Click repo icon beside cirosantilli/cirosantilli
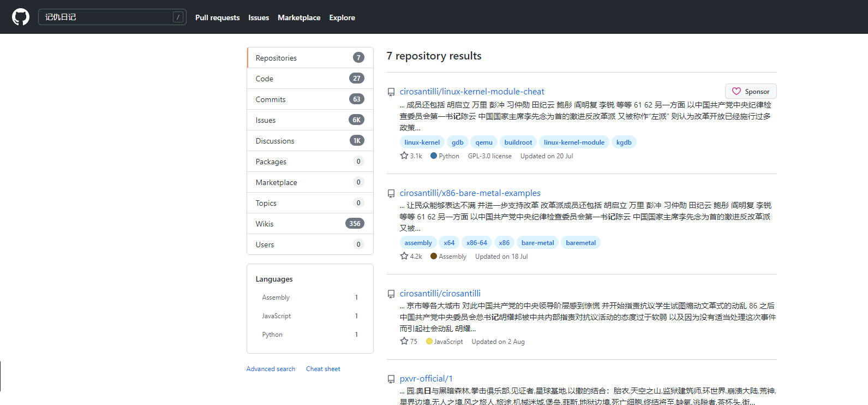Image resolution: width=868 pixels, height=405 pixels. pyautogui.click(x=391, y=294)
